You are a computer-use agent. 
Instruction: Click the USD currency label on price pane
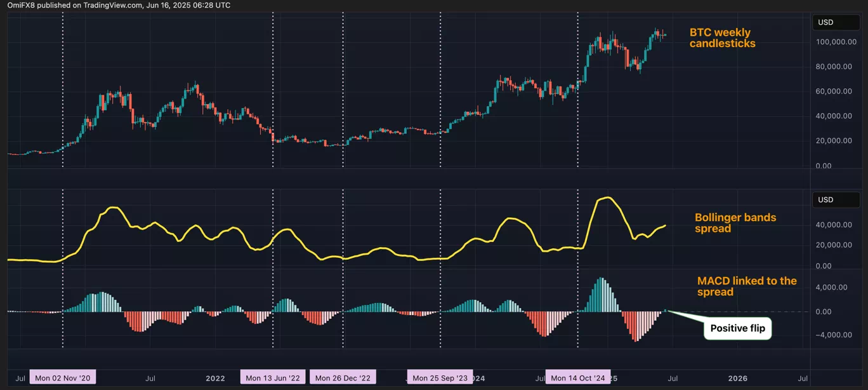coord(825,23)
